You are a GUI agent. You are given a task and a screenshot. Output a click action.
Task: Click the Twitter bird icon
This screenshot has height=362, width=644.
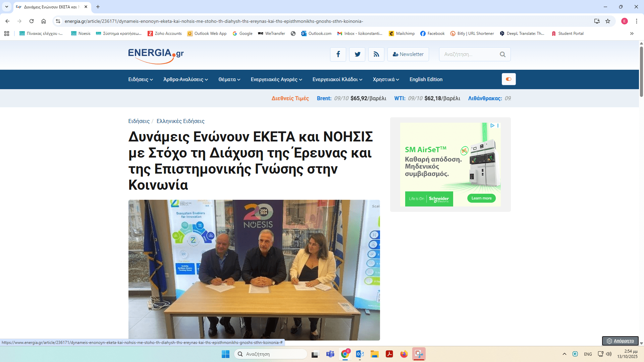coord(357,54)
